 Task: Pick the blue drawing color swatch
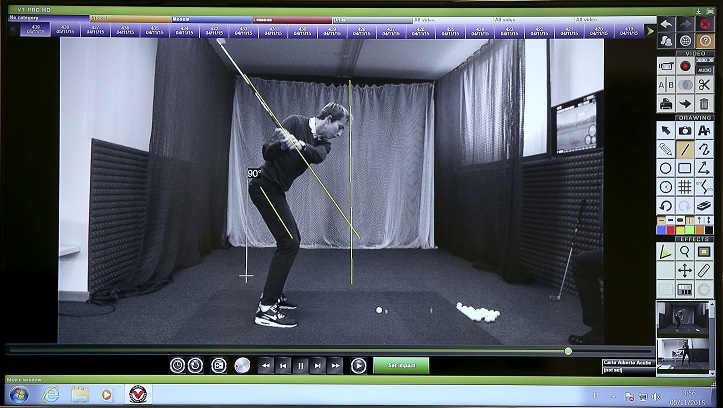[661, 230]
